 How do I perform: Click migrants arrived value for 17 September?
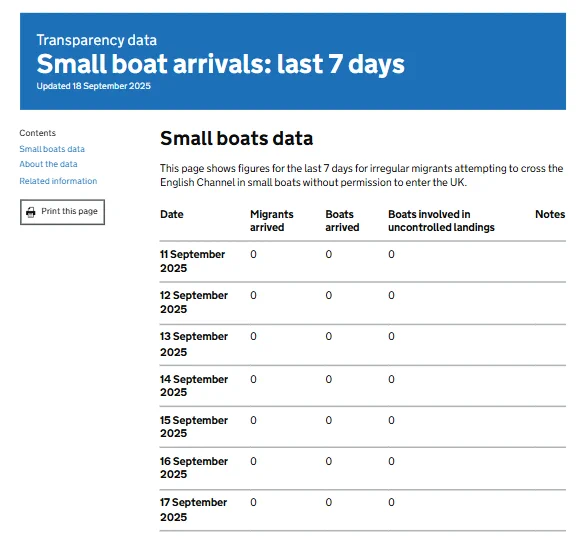tap(253, 502)
